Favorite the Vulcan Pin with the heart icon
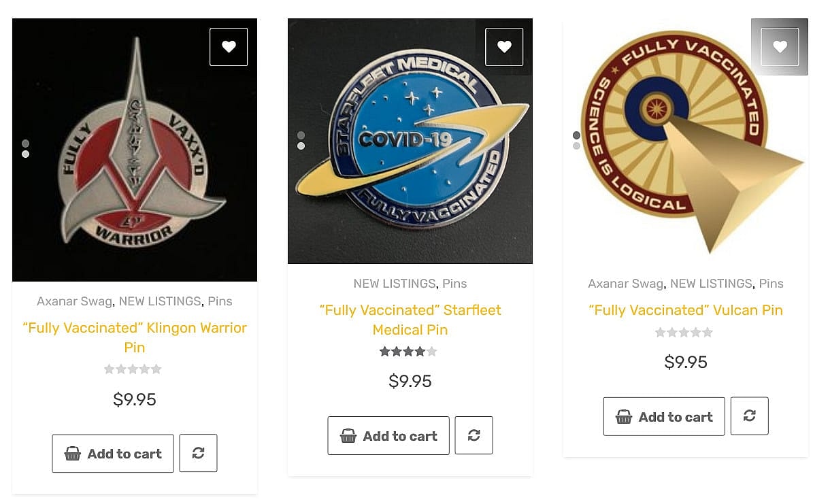This screenshot has height=504, width=830. [x=780, y=47]
